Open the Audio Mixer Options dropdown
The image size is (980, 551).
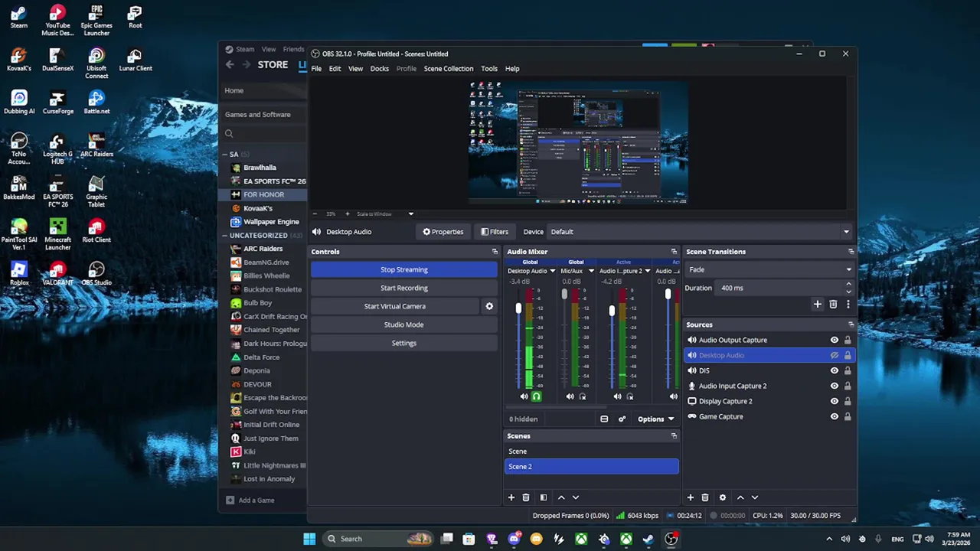pyautogui.click(x=655, y=419)
